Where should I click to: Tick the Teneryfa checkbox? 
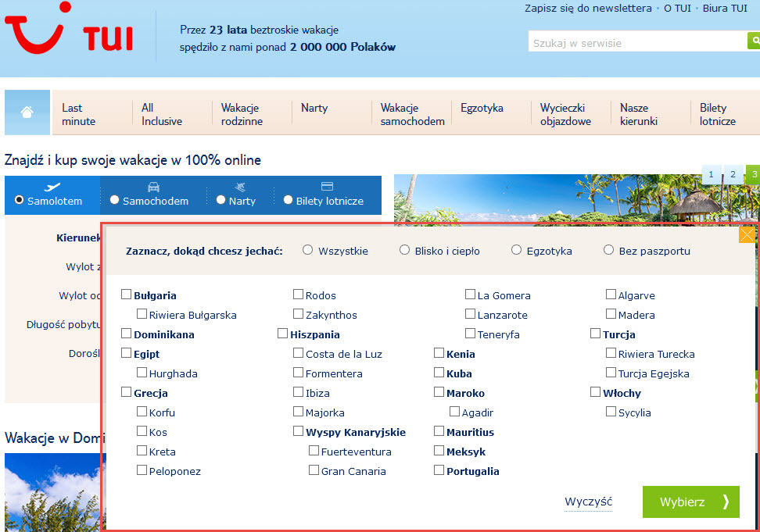[x=470, y=333]
